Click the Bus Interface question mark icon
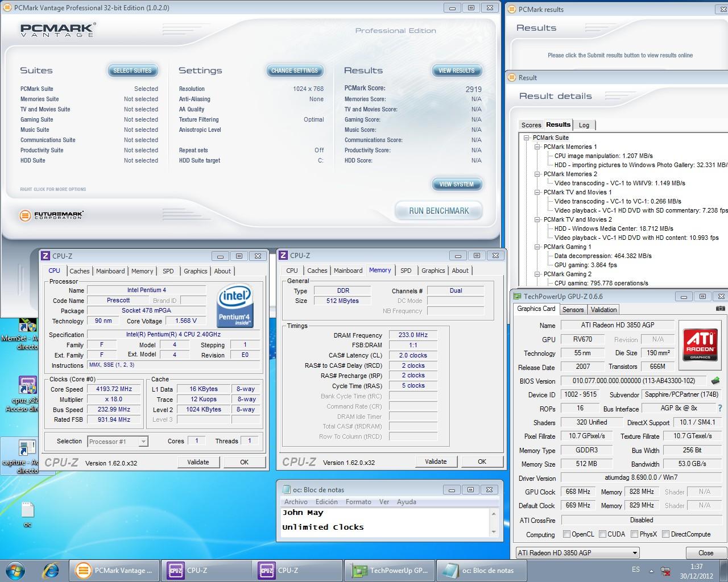Screen dimensions: 728x582 tap(720, 408)
